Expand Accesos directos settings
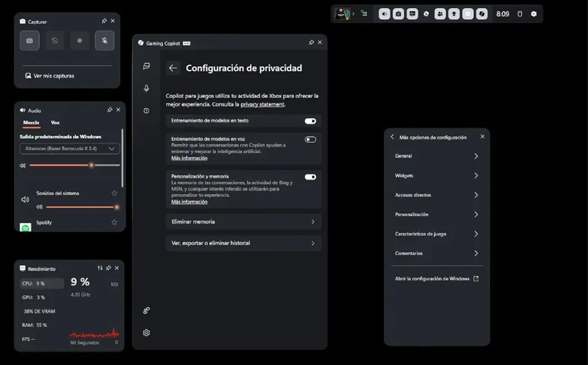This screenshot has width=588, height=365. (437, 195)
